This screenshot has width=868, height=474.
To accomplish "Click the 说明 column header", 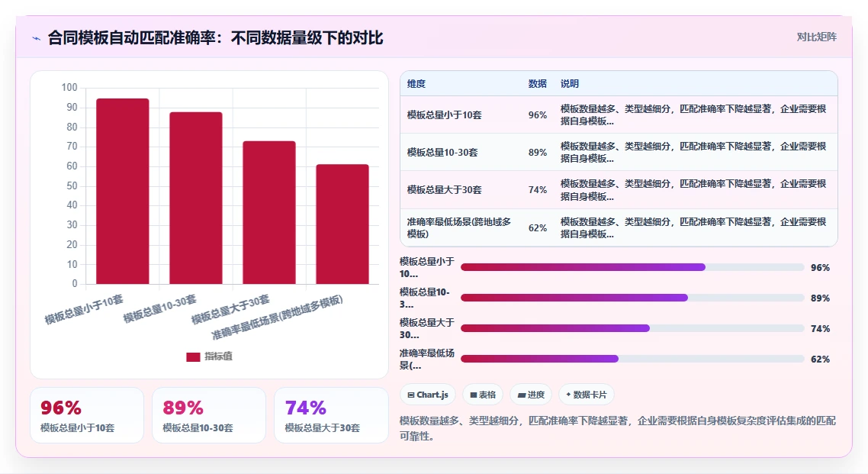I will (570, 84).
